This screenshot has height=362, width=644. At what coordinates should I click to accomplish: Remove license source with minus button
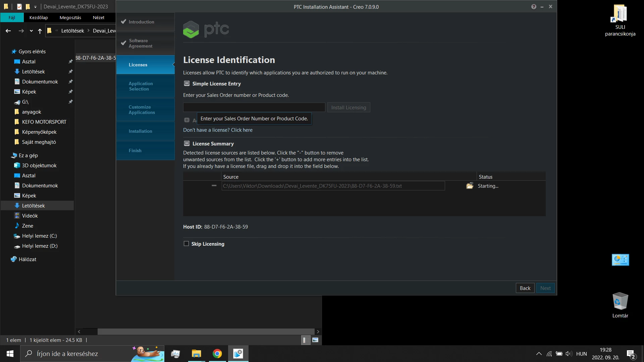point(214,186)
